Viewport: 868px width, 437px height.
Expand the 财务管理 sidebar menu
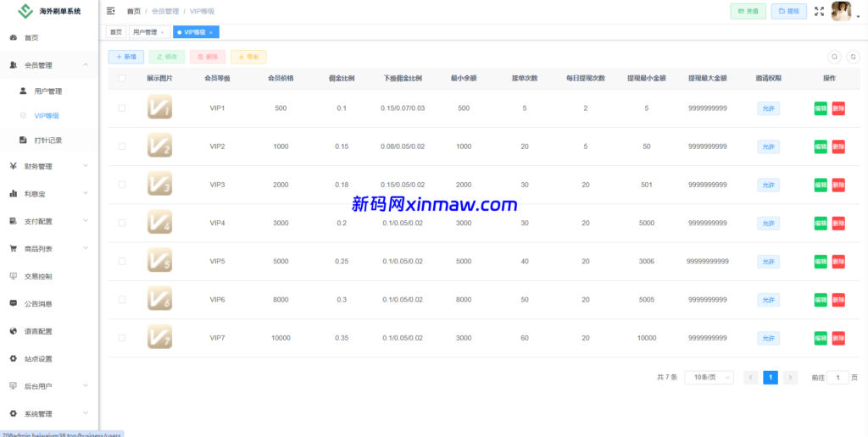(x=49, y=166)
